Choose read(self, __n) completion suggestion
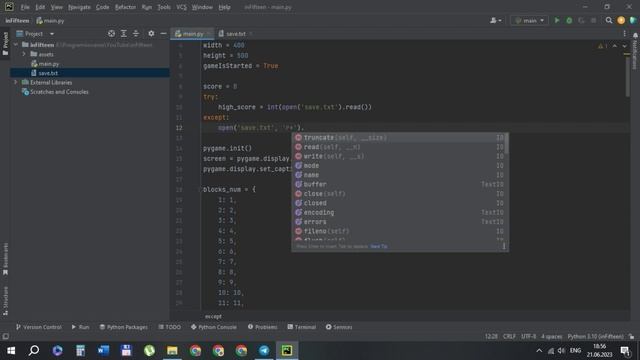Viewport: 640px width, 360px height. (399, 147)
